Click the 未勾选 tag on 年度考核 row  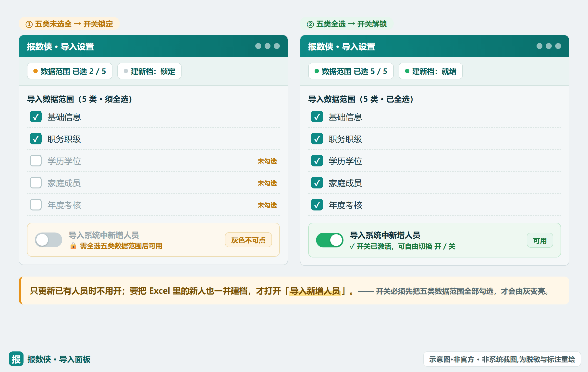point(267,205)
